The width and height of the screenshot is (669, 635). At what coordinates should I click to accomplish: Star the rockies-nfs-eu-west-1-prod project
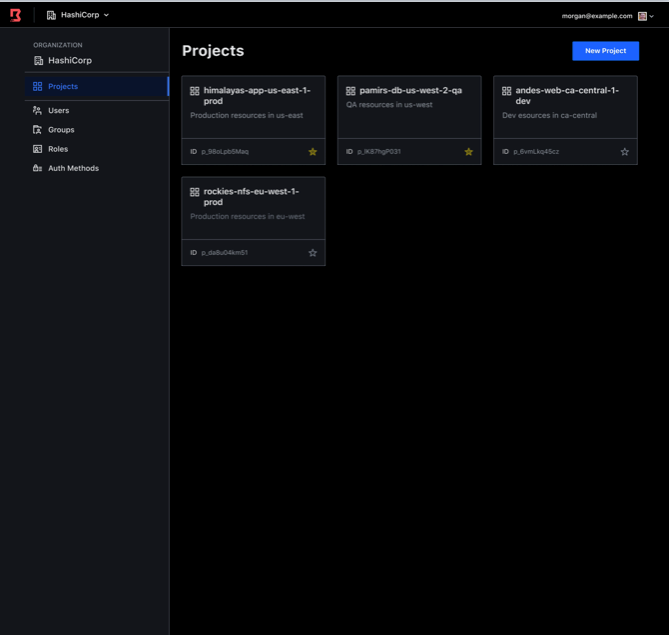313,253
